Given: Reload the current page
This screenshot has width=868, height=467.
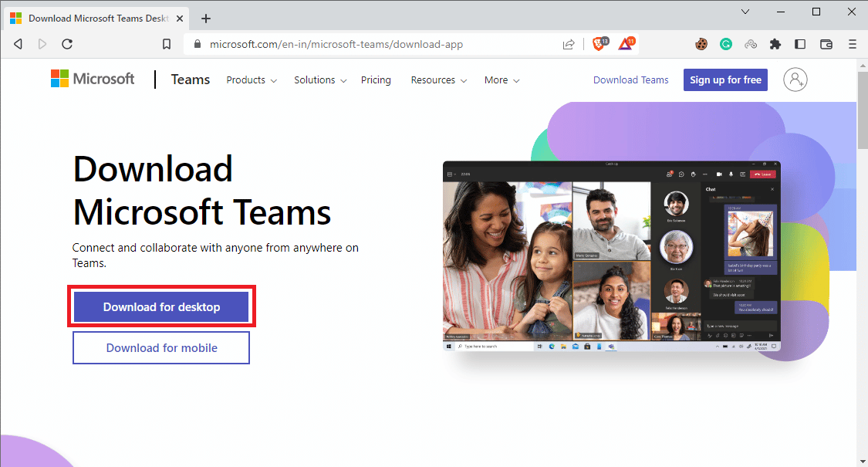Looking at the screenshot, I should coord(67,44).
